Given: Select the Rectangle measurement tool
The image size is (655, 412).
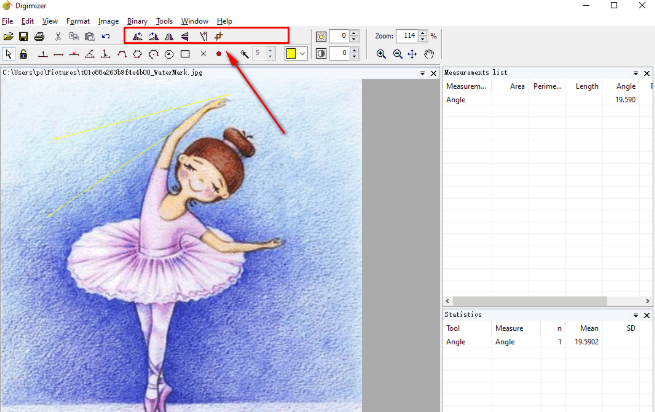Looking at the screenshot, I should 185,54.
